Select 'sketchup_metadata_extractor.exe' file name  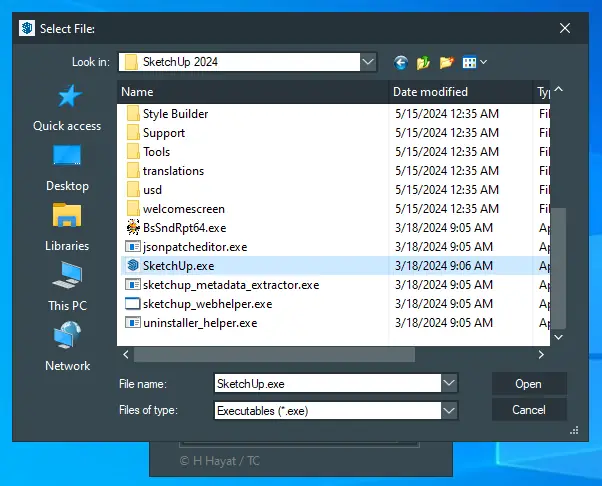231,285
